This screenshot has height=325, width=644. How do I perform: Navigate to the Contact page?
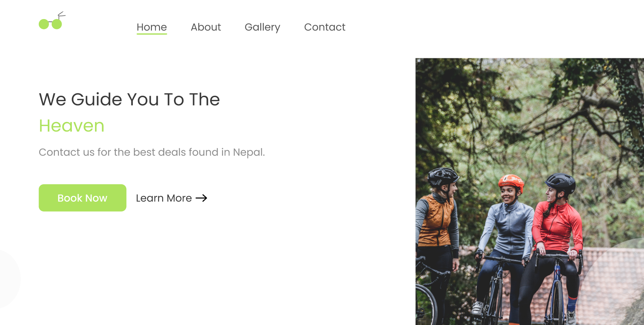pyautogui.click(x=325, y=27)
